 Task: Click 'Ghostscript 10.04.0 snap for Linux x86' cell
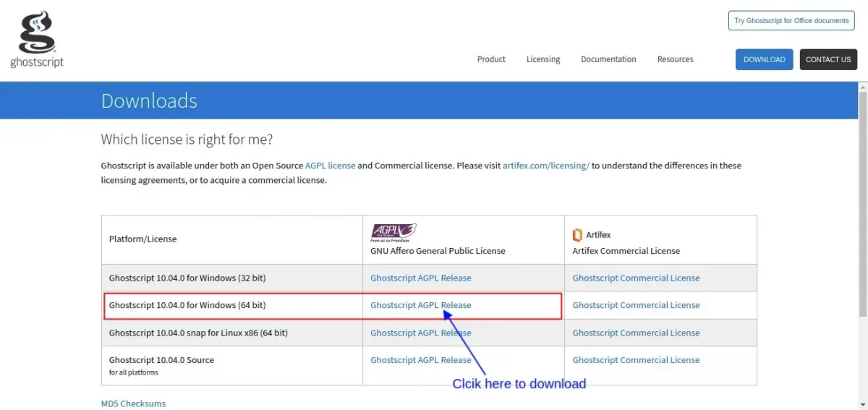(232, 333)
